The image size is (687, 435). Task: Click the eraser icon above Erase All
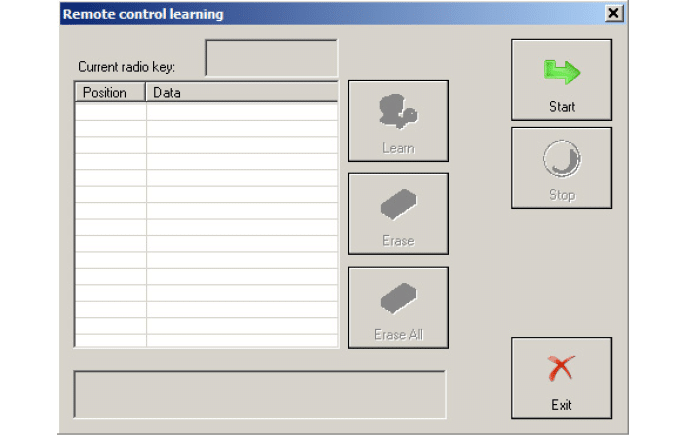tap(398, 298)
